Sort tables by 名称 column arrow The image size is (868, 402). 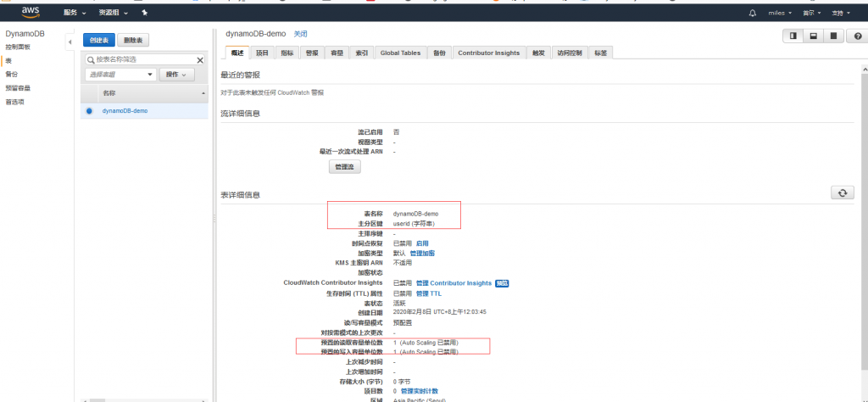pyautogui.click(x=203, y=93)
